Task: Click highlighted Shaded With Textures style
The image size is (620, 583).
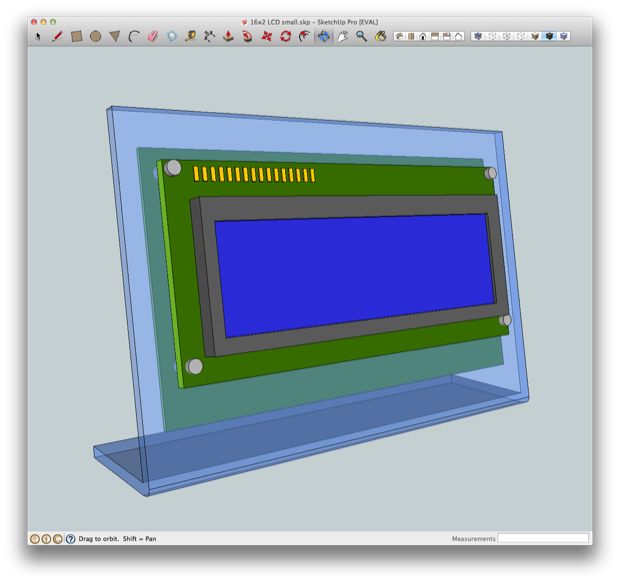Action: (x=549, y=36)
